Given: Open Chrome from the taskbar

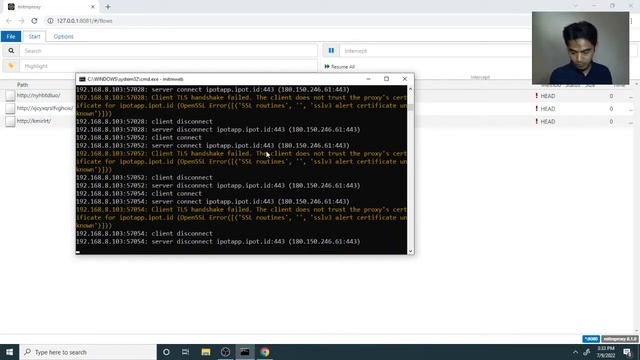Looking at the screenshot, I should tap(265, 352).
